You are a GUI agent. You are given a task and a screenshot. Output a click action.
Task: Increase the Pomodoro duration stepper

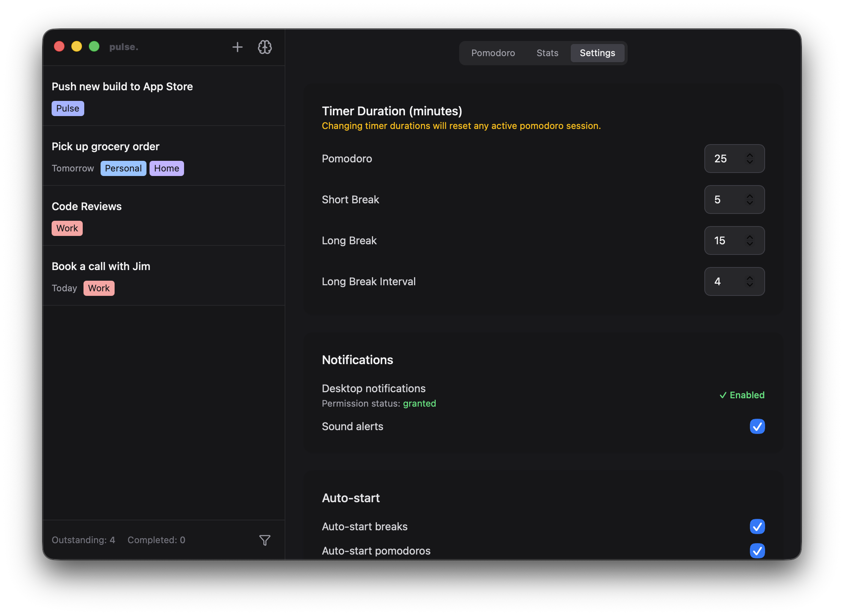750,155
